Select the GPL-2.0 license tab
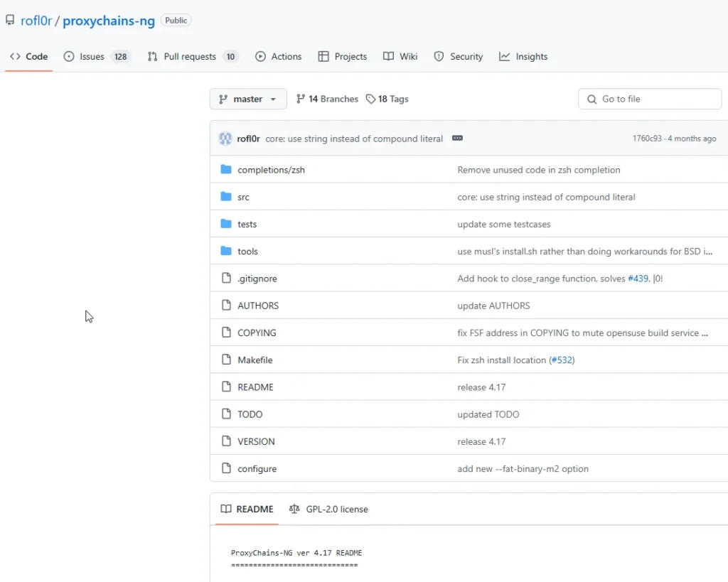Viewport: 728px width, 582px height. click(328, 509)
